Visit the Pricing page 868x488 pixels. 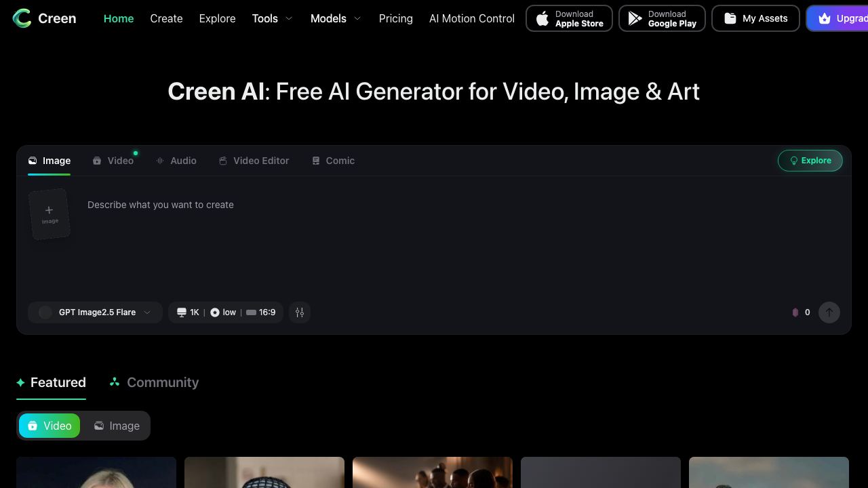click(395, 18)
